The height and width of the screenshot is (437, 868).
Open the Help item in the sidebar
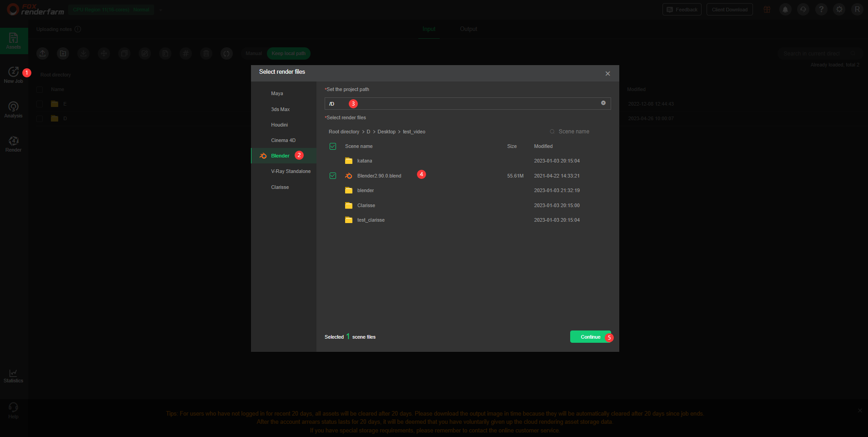(14, 410)
